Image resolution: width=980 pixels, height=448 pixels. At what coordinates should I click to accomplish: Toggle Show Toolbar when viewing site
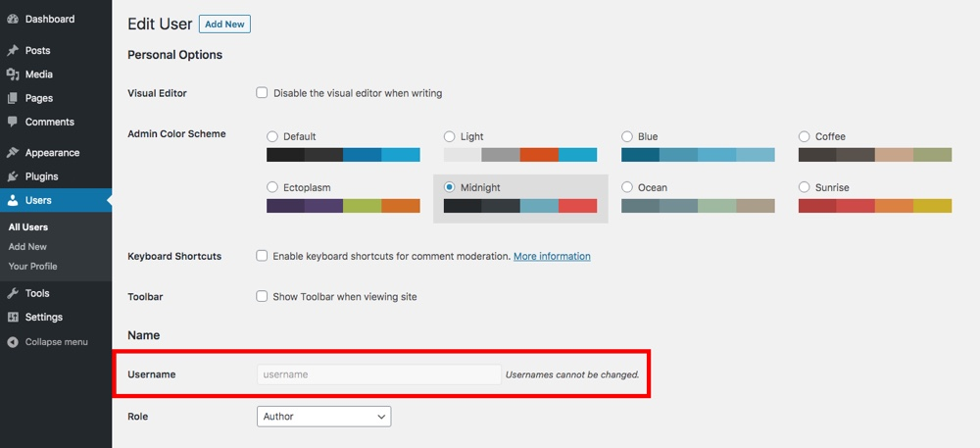coord(262,296)
